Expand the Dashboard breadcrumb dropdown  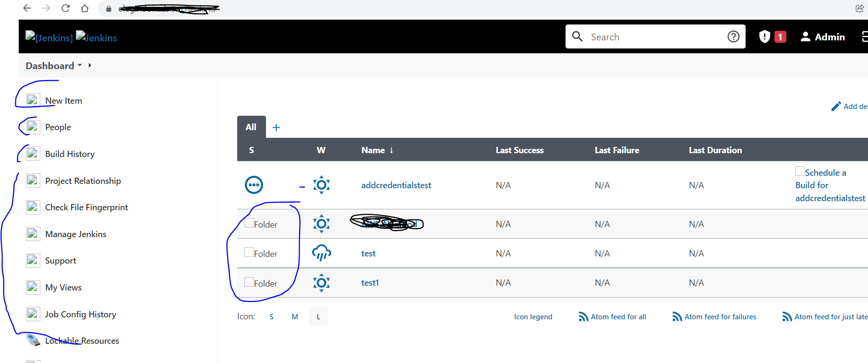pyautogui.click(x=80, y=65)
